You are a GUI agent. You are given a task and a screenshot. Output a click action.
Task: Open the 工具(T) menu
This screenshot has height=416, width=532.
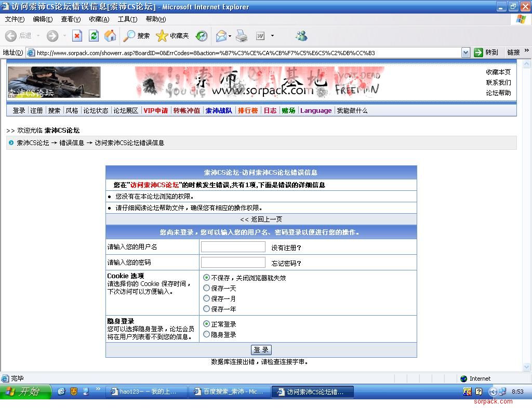pyautogui.click(x=127, y=19)
